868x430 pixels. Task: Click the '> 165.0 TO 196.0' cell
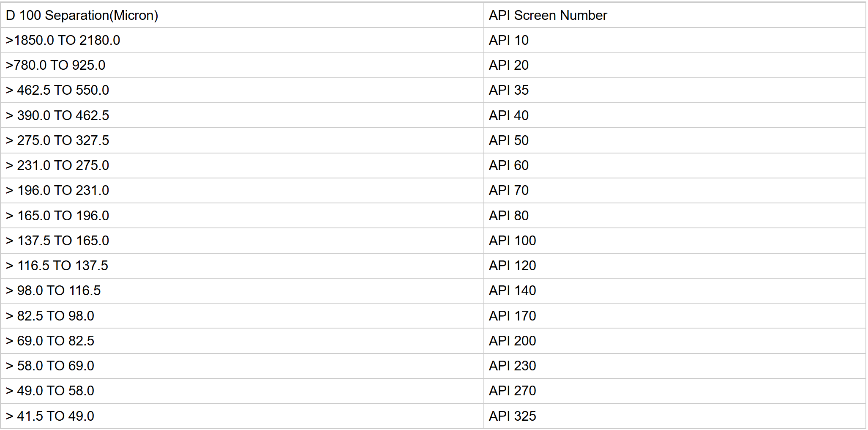pyautogui.click(x=57, y=216)
